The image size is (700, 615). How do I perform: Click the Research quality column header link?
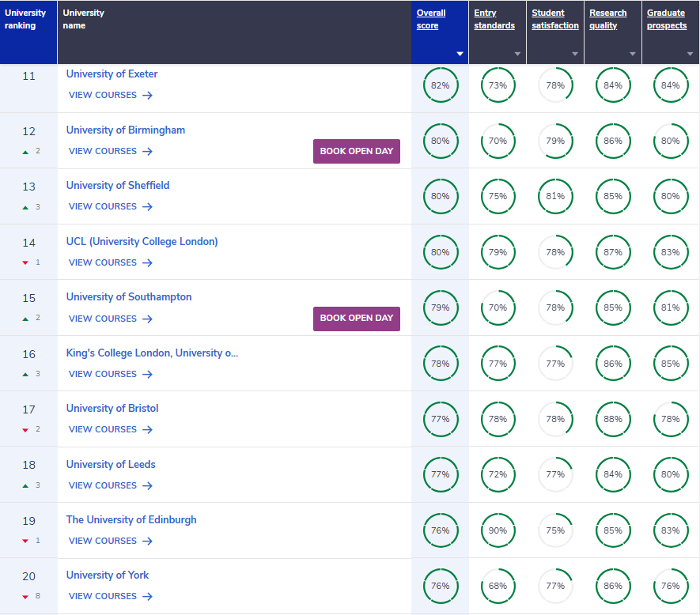[x=607, y=19]
